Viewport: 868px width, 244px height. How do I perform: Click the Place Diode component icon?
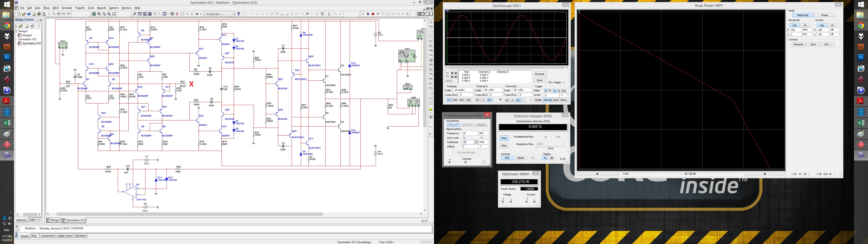tap(257, 14)
